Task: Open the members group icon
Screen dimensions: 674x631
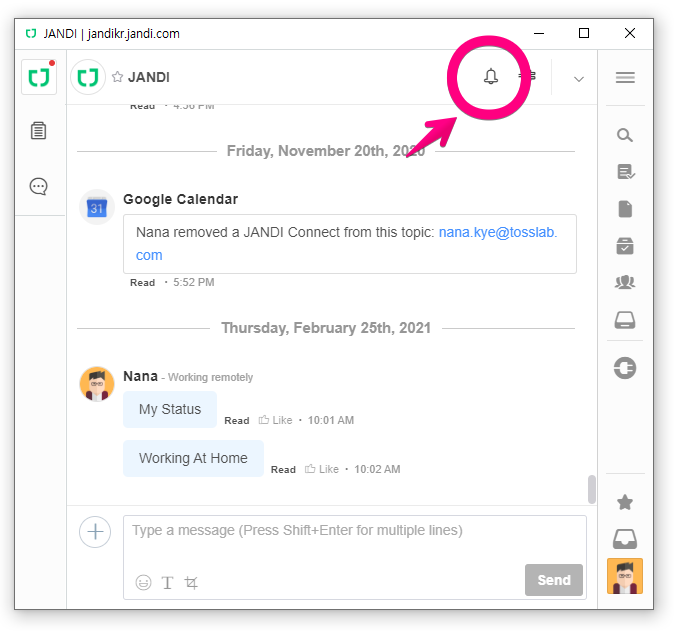Action: [x=625, y=282]
